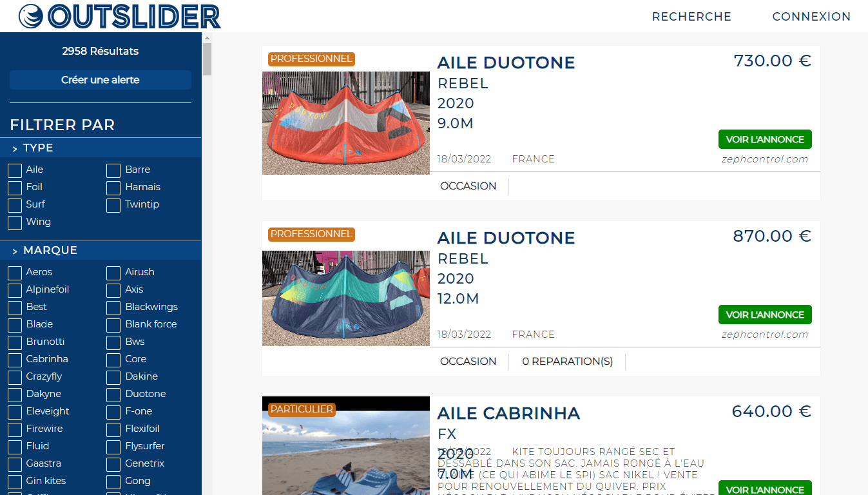Open the RECHERCHE menu item

pos(691,17)
